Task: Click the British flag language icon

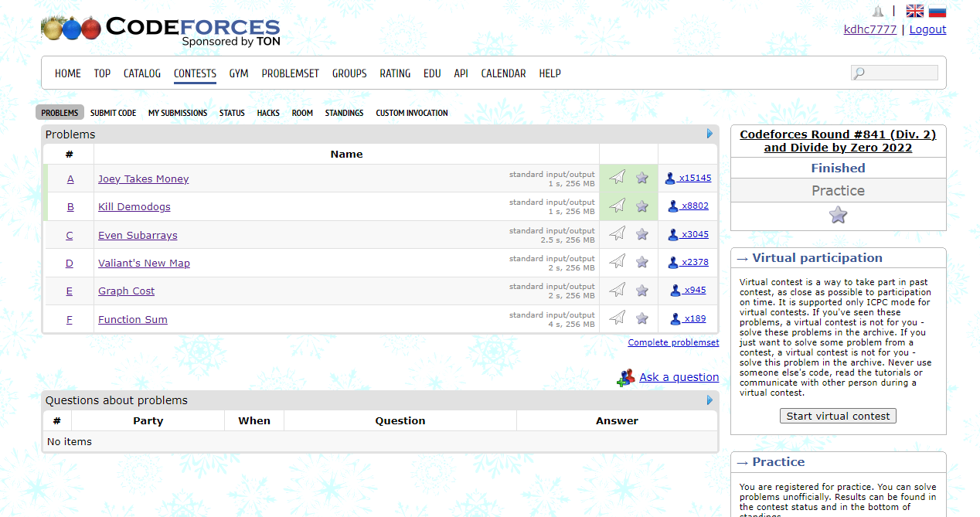Action: [914, 11]
